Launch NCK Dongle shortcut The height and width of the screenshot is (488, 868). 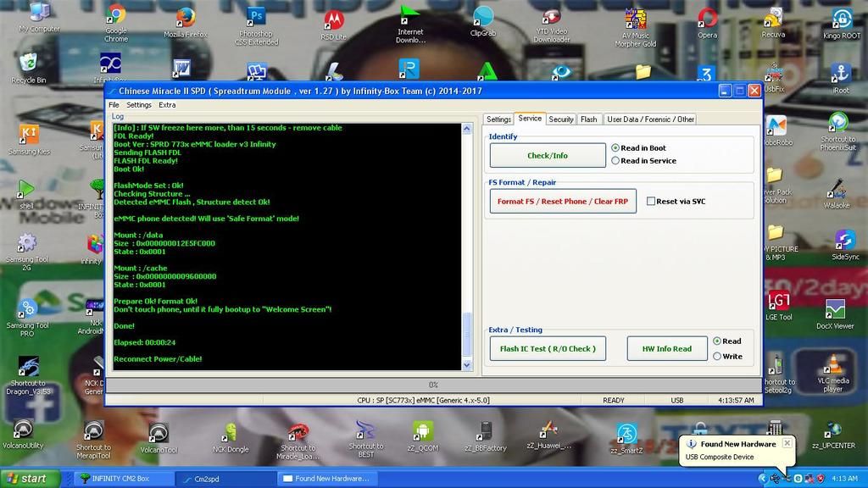tap(231, 438)
